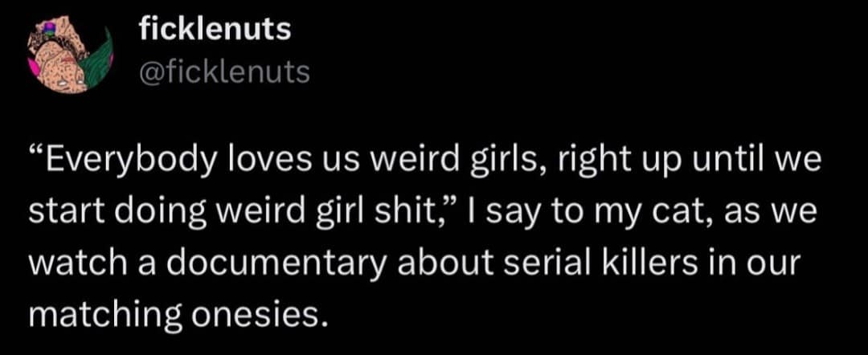Click the tweet's second line of text
Screen dimensions: 868x355
click(x=424, y=212)
